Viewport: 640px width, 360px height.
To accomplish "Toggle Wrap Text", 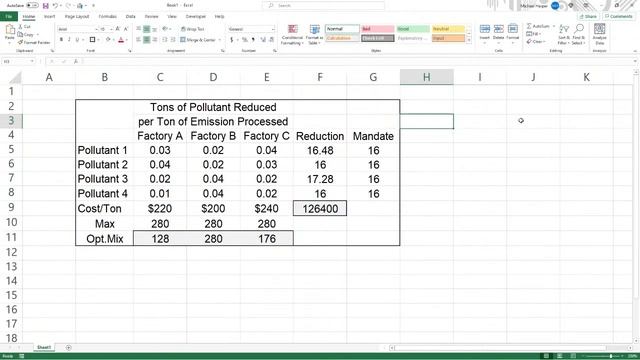I will [x=192, y=29].
